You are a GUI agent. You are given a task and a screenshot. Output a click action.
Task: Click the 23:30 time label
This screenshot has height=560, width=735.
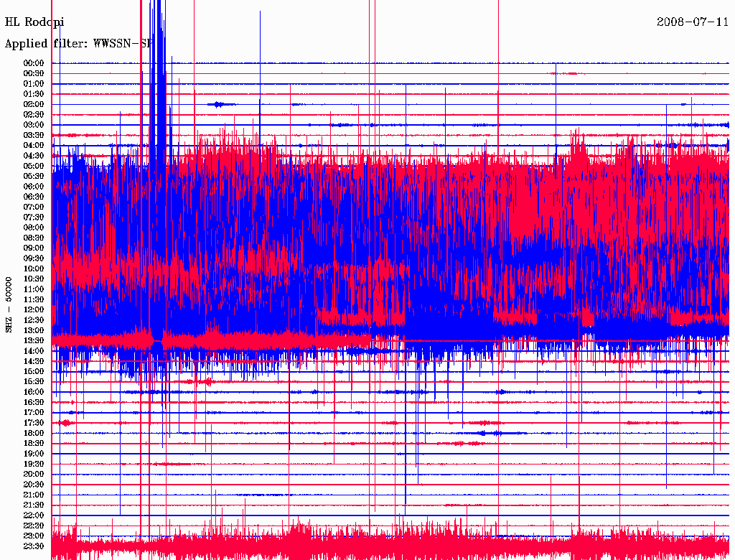point(34,546)
